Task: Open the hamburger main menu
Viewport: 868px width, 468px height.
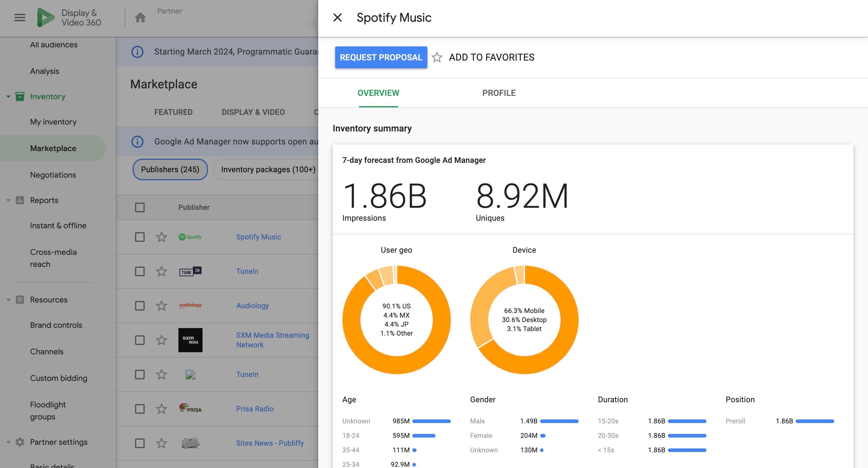Action: point(20,17)
